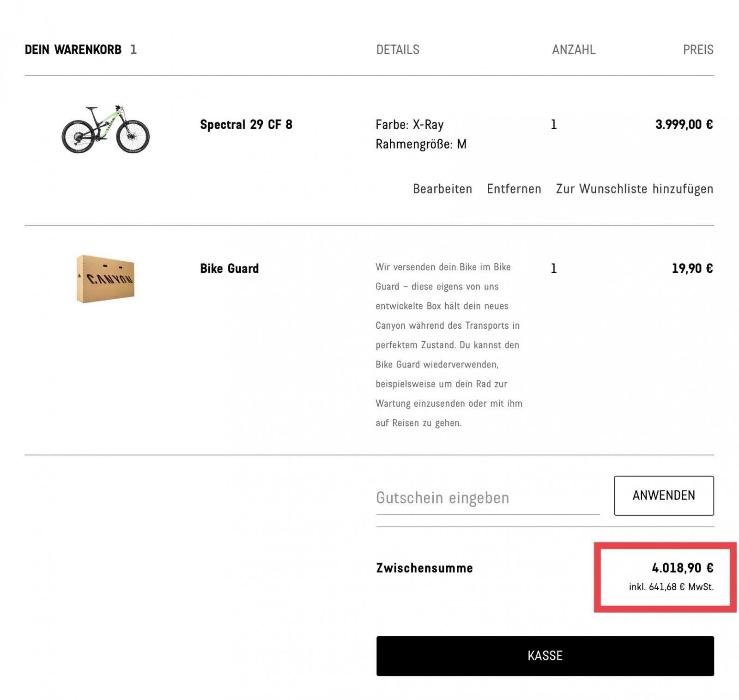Click the Zwischensumme amount 4.018,90 €
The height and width of the screenshot is (700, 739).
(682, 567)
